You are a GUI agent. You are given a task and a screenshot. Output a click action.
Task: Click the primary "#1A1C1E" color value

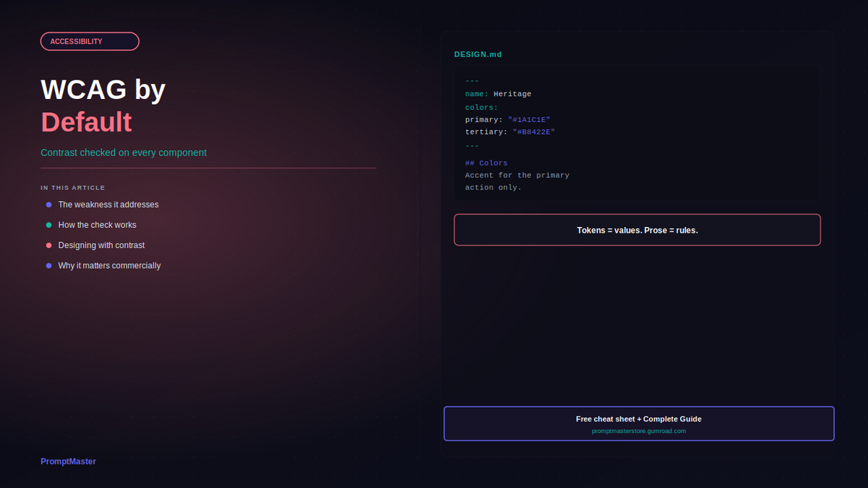pyautogui.click(x=529, y=119)
